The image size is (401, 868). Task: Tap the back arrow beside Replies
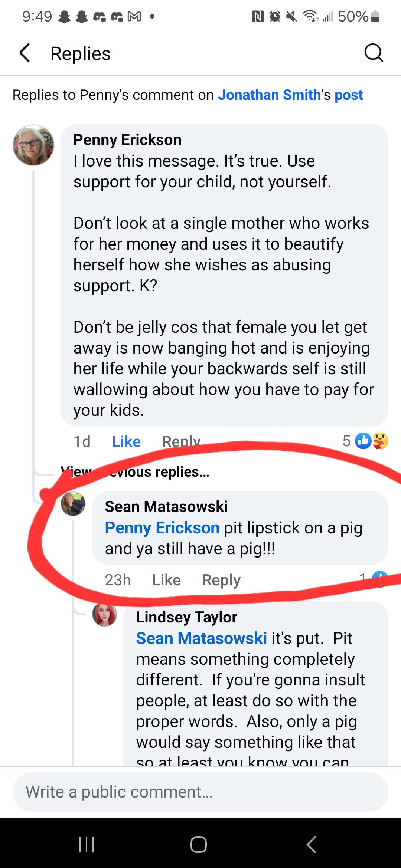[x=25, y=53]
